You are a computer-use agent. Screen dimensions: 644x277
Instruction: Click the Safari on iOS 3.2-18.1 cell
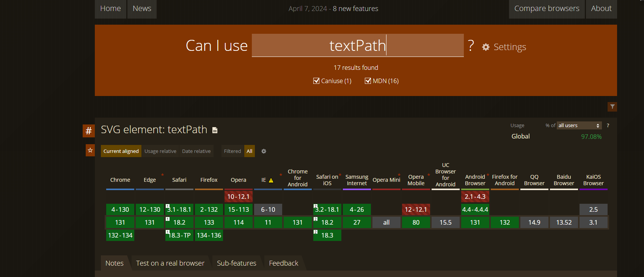coord(327,209)
